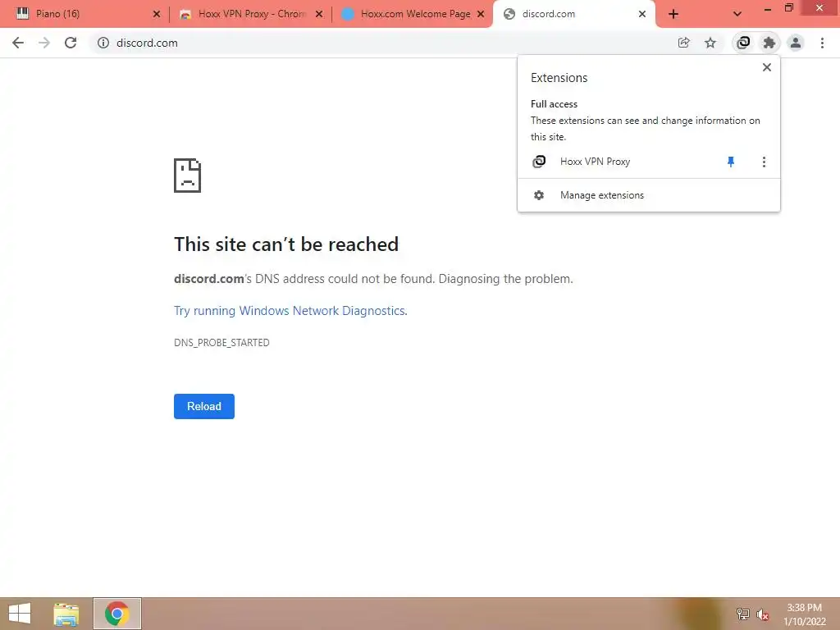Toggle the Extensions puzzle piece icon
Image resolution: width=840 pixels, height=630 pixels.
(769, 43)
